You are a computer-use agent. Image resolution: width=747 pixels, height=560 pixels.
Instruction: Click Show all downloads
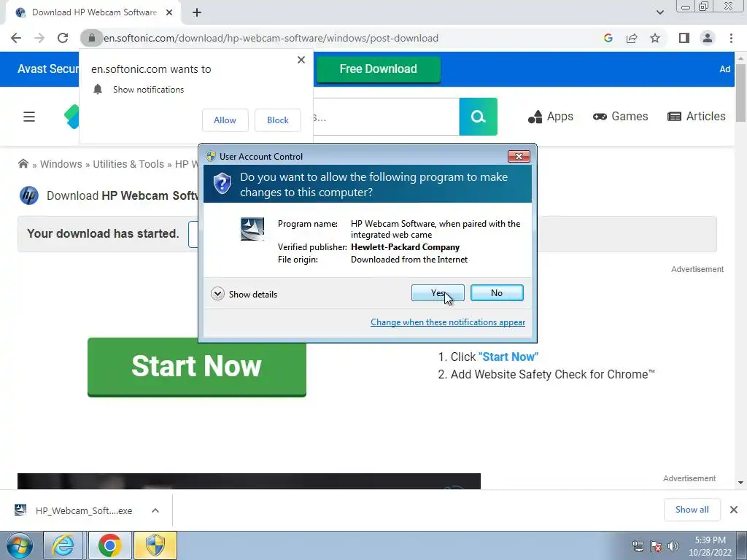pyautogui.click(x=692, y=510)
